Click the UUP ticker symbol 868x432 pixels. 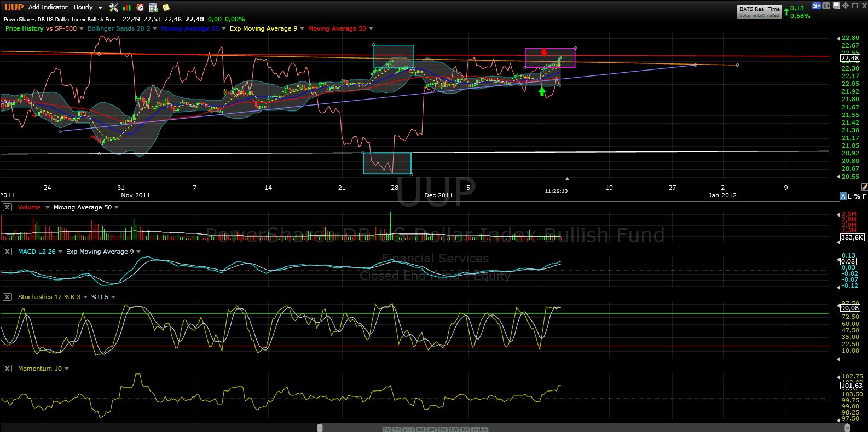coord(14,7)
